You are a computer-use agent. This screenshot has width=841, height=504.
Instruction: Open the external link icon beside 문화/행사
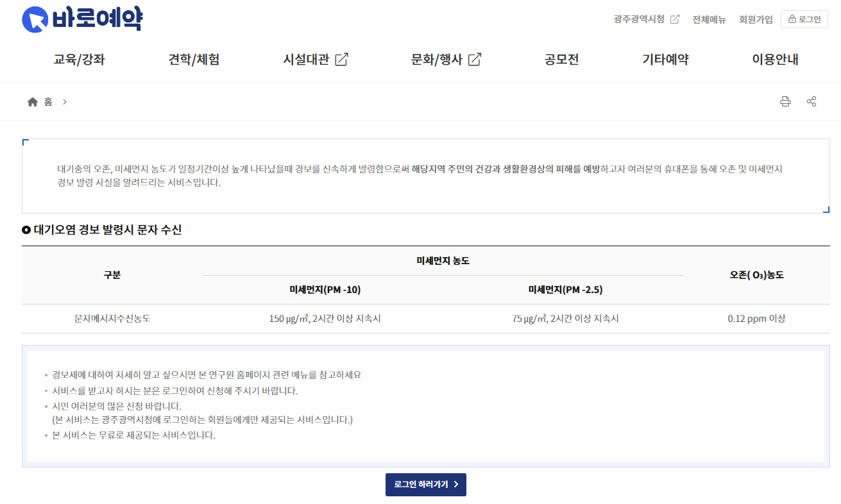474,58
